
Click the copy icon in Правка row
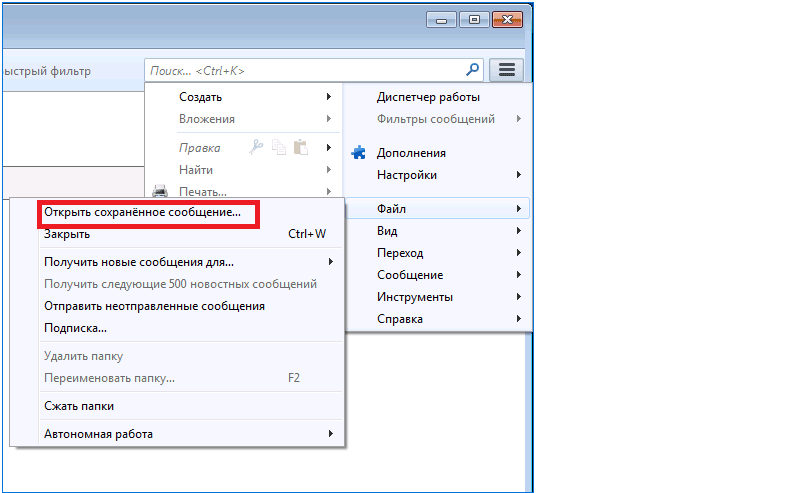(x=278, y=148)
